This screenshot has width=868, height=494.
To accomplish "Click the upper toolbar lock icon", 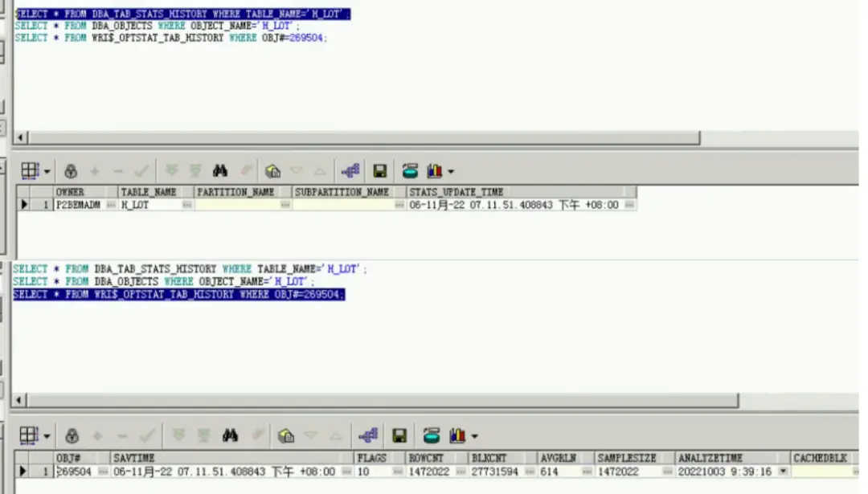I will [71, 171].
